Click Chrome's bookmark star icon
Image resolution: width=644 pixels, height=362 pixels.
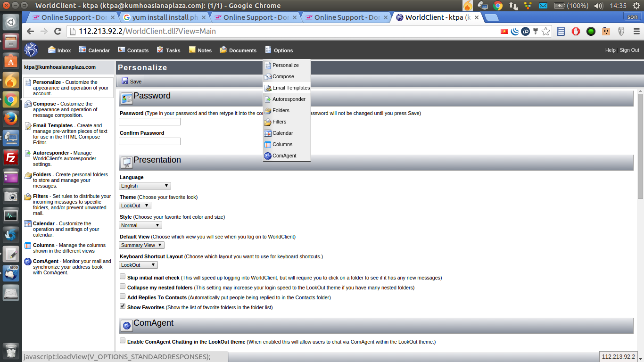tap(546, 32)
